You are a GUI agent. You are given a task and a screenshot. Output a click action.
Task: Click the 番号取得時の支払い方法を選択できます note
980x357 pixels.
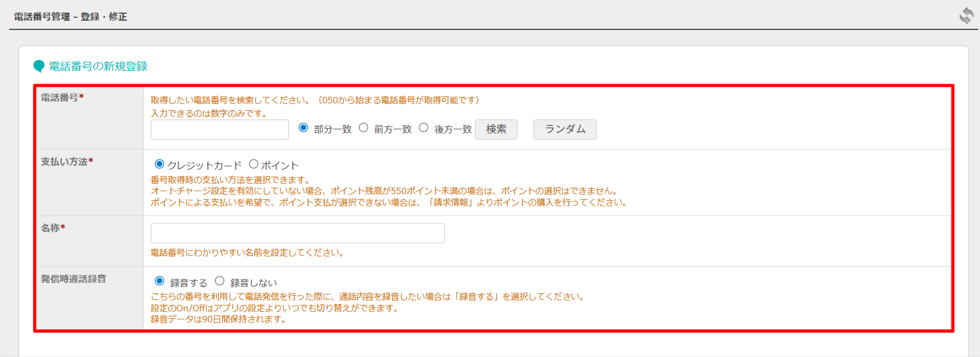(x=232, y=180)
